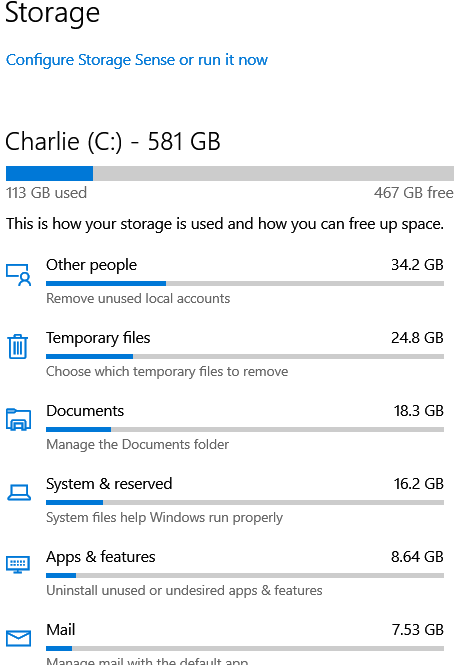The width and height of the screenshot is (473, 665).
Task: Click 'Choose which temporary files to remove'
Action: pyautogui.click(x=167, y=372)
